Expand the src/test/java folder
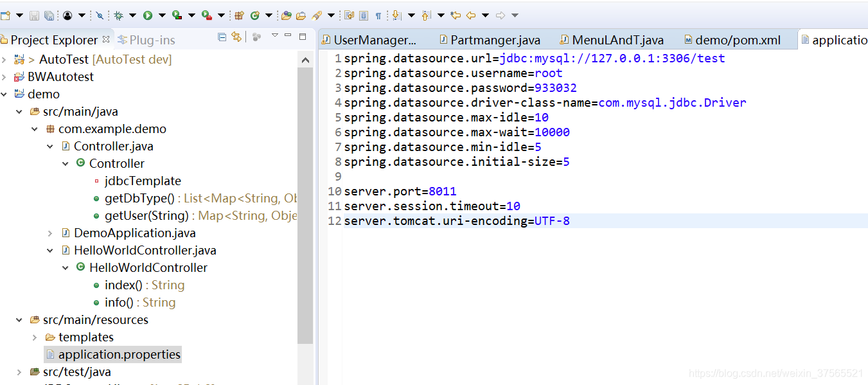868x385 pixels. (x=19, y=372)
